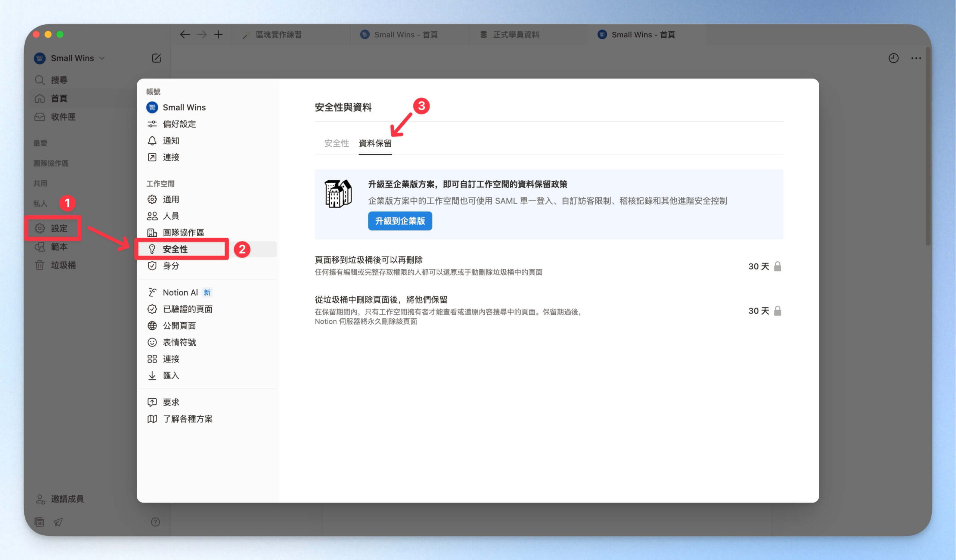Add a new tab with plus icon
The width and height of the screenshot is (956, 560).
pyautogui.click(x=218, y=34)
